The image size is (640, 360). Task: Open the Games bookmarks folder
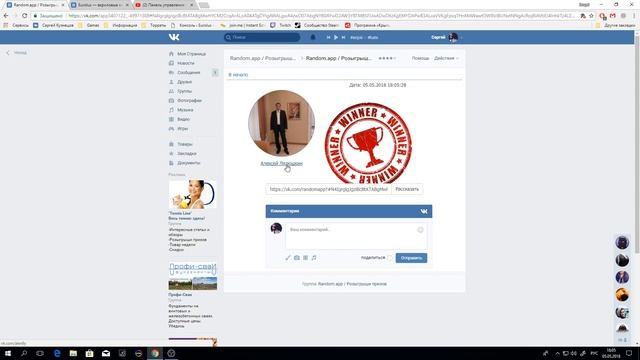[89, 25]
